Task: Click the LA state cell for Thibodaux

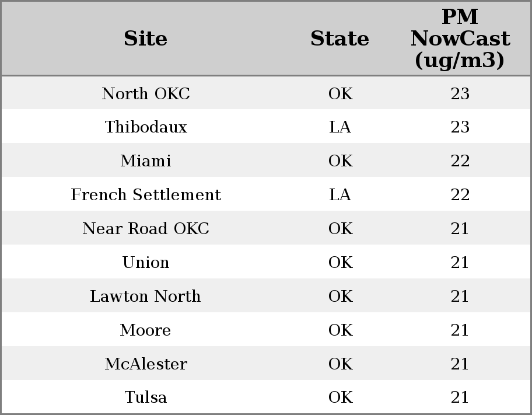Action: pos(340,127)
